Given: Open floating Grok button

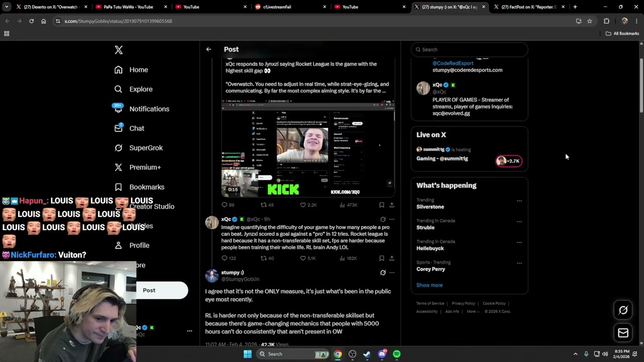Looking at the screenshot, I should point(623,310).
